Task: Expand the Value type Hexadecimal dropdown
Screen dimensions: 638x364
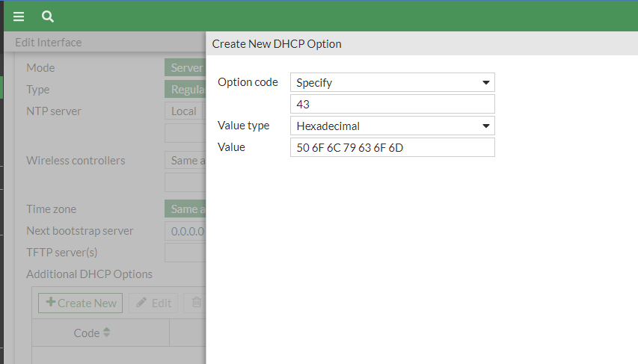Action: point(392,126)
